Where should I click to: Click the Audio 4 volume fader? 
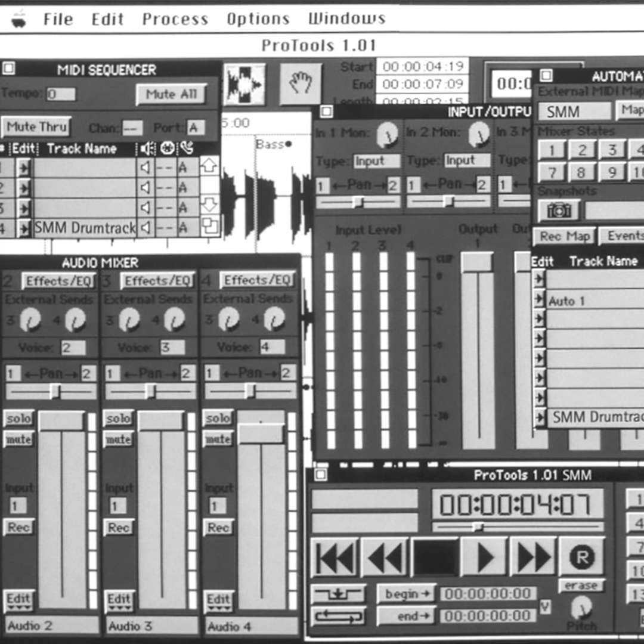click(x=261, y=434)
